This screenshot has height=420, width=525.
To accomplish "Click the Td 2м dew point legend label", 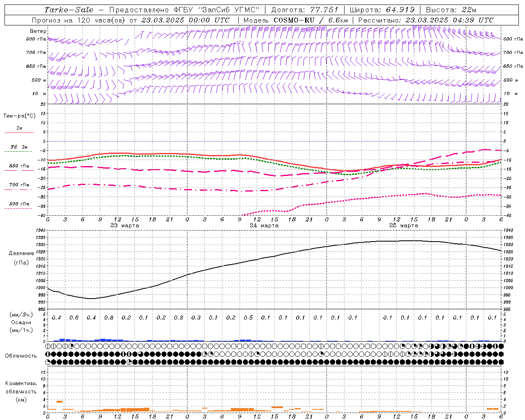I will click(x=19, y=147).
